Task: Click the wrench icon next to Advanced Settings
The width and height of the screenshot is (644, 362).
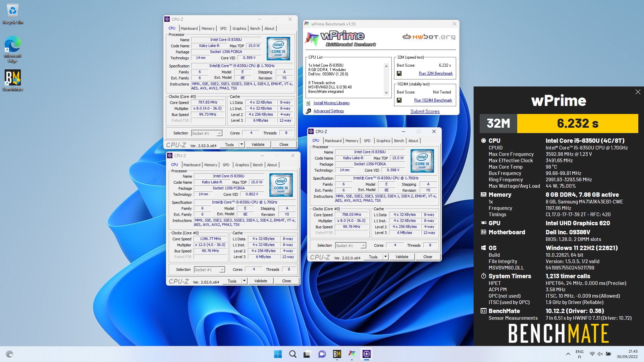Action: pos(308,111)
